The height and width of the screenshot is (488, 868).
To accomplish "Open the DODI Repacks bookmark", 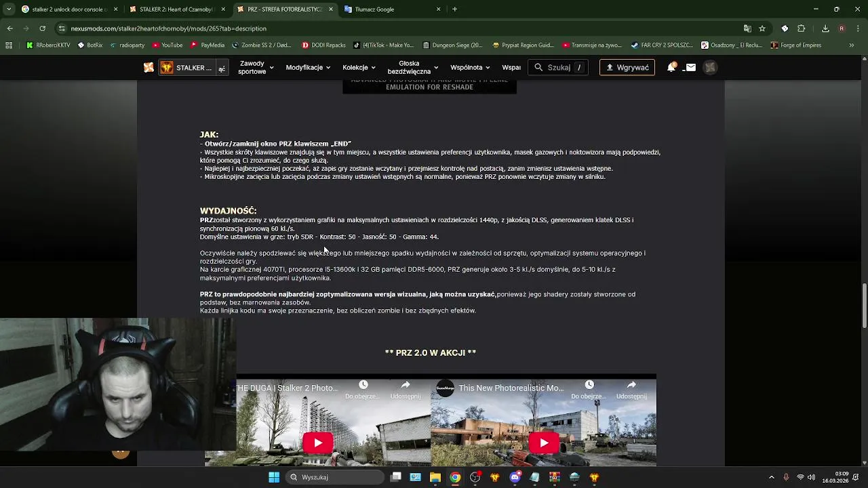I will tap(323, 45).
